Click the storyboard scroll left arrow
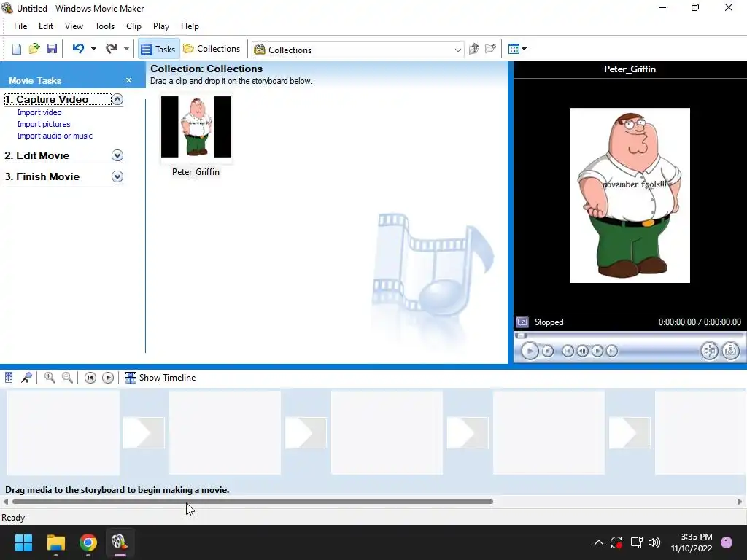The image size is (747, 560). 6,502
